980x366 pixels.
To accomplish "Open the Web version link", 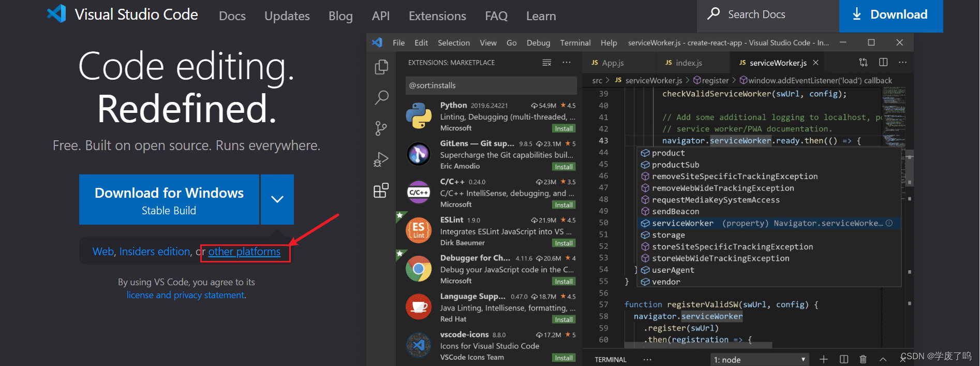I will [103, 252].
